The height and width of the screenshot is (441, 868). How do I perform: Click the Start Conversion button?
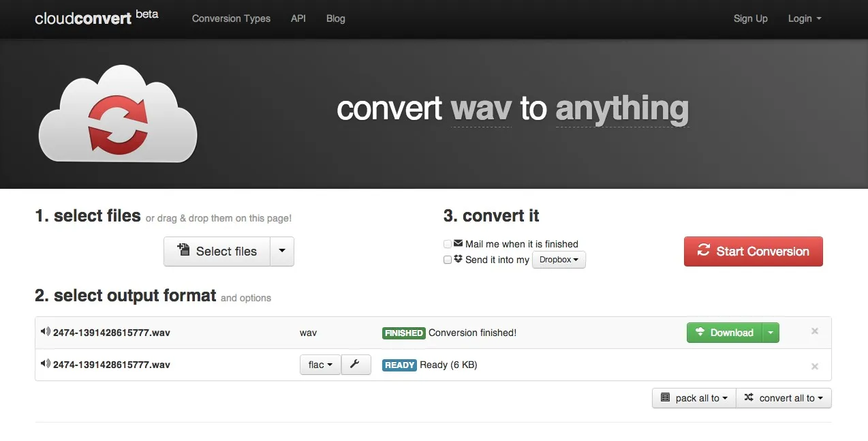754,252
